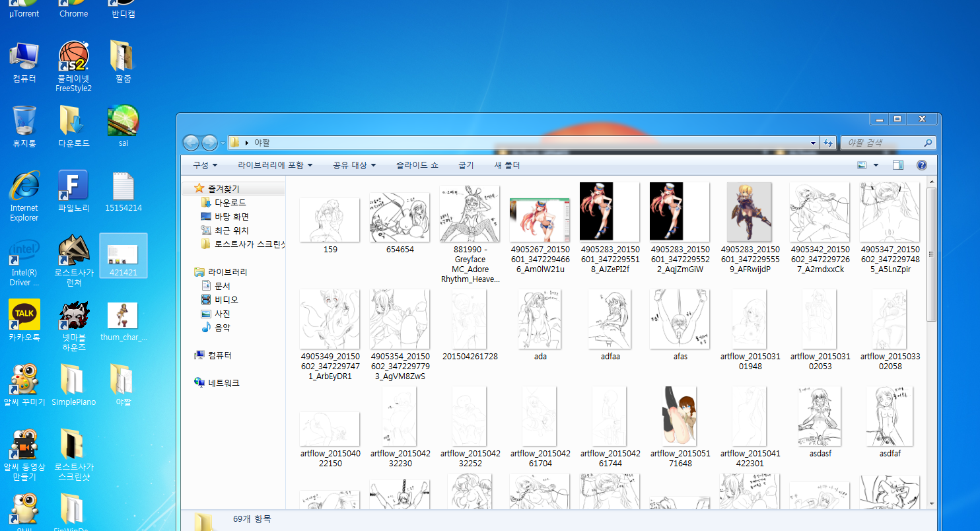This screenshot has width=980, height=531.
Task: Focus the 야짤 검색 search box
Action: click(888, 143)
